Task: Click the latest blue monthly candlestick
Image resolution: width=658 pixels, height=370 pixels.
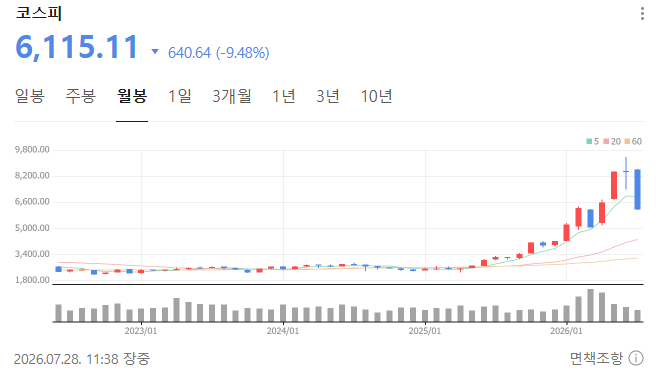Action: point(637,189)
